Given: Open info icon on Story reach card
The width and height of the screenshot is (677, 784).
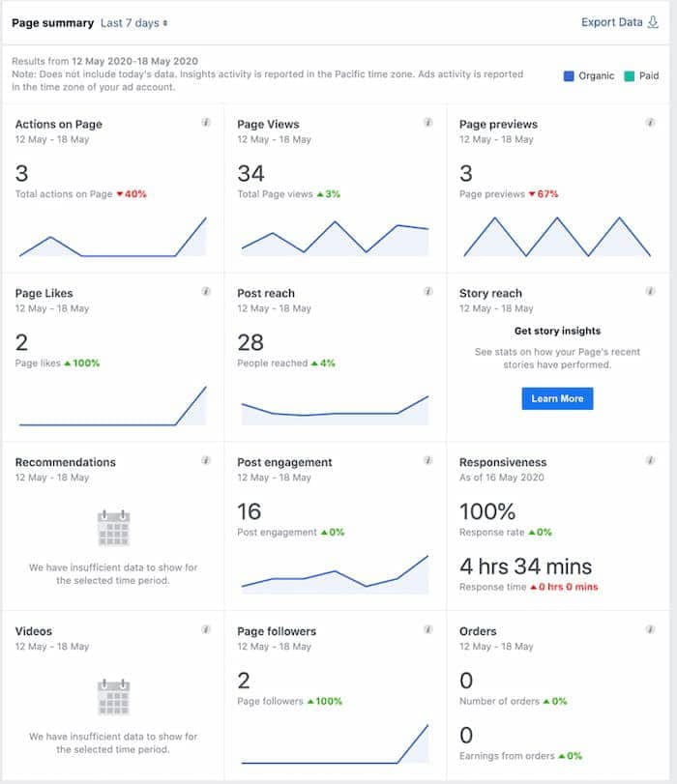Looking at the screenshot, I should (x=650, y=291).
